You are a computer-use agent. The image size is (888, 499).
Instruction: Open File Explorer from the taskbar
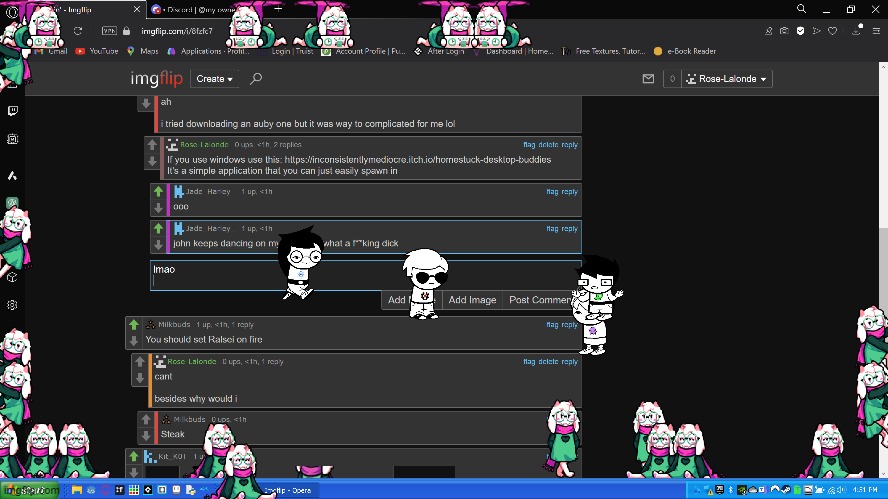pyautogui.click(x=76, y=490)
